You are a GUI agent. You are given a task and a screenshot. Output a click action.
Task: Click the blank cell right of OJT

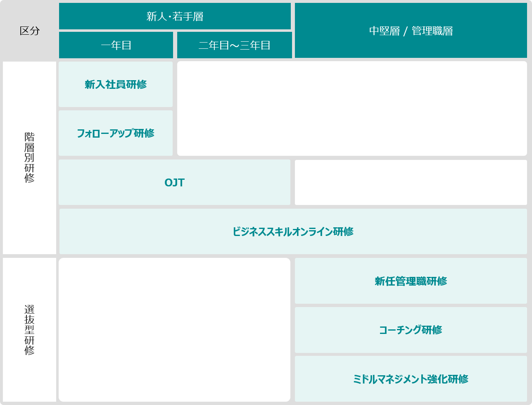pos(411,182)
